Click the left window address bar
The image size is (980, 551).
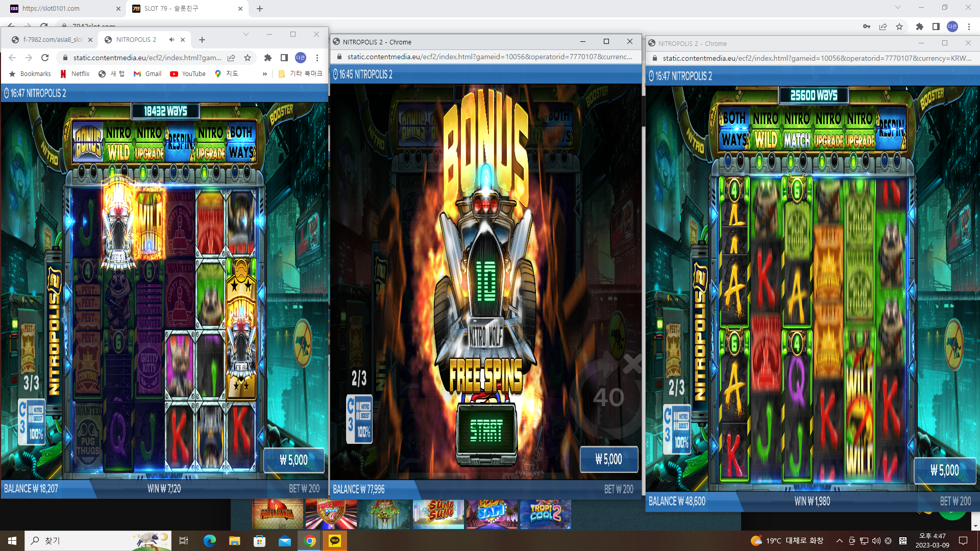click(x=147, y=58)
